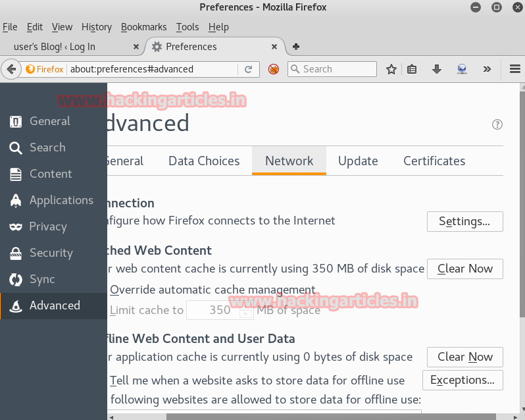Clear Now for offline application cache
This screenshot has width=525, height=420.
coord(465,357)
